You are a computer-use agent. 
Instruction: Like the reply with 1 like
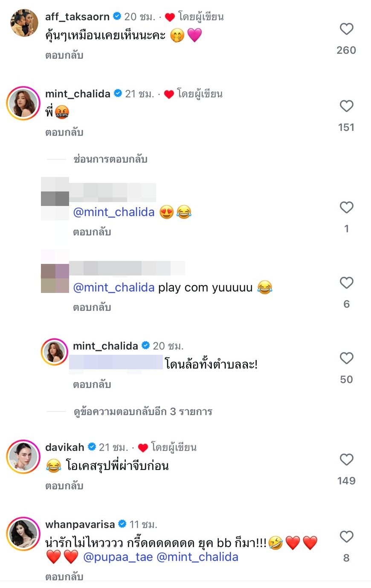[346, 208]
